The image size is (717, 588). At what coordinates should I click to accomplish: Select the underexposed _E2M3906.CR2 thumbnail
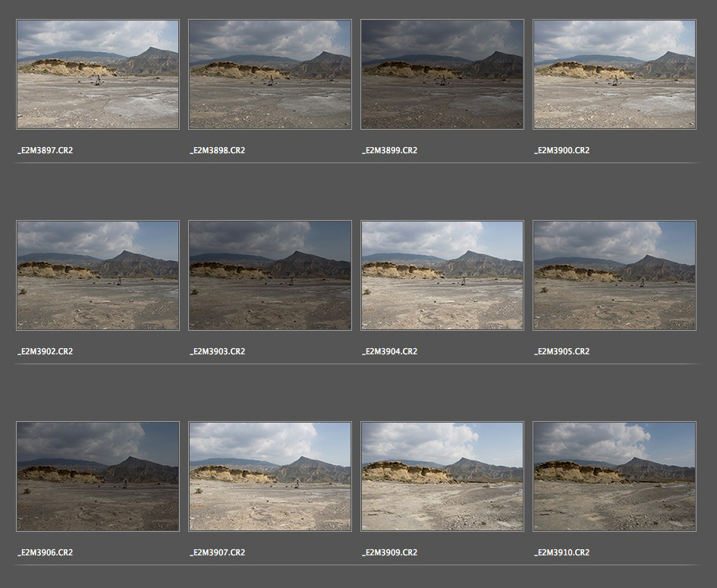click(98, 476)
